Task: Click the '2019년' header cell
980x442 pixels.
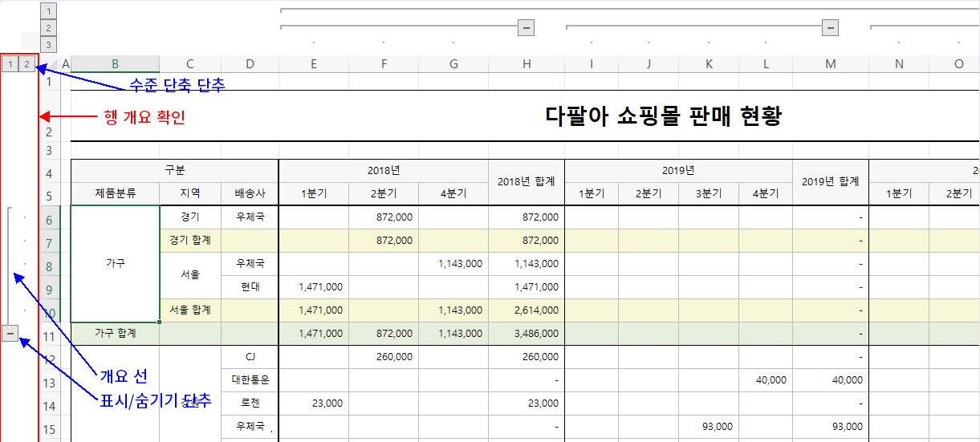Action: [x=678, y=171]
